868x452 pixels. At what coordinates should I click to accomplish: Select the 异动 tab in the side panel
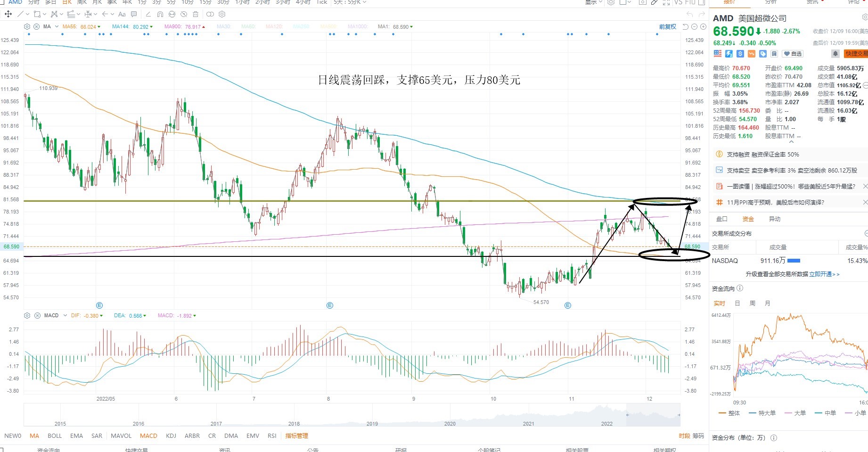(x=775, y=219)
